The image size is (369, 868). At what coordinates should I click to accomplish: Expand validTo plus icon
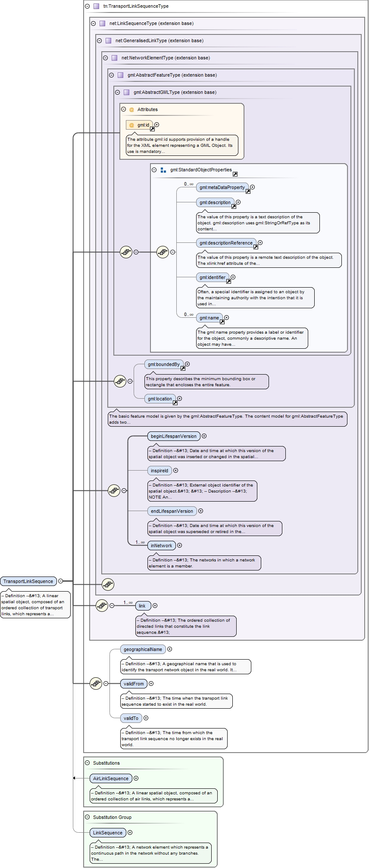[x=146, y=718]
